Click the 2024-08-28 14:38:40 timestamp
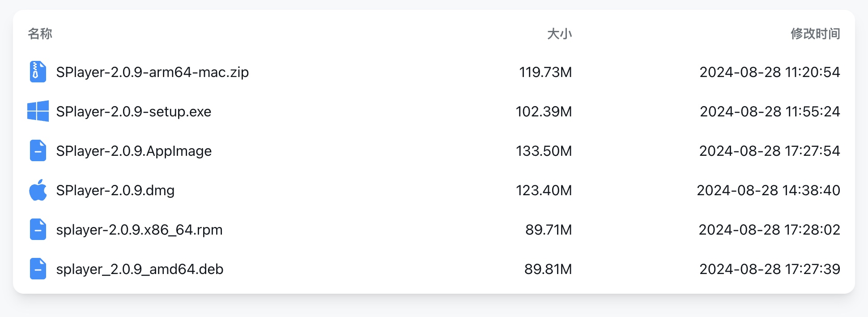This screenshot has height=317, width=868. [x=768, y=190]
